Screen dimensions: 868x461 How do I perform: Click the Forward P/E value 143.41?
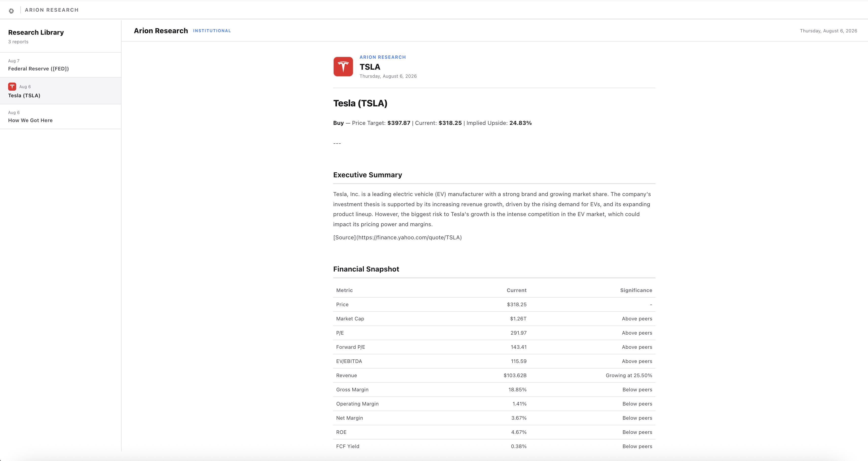(518, 347)
